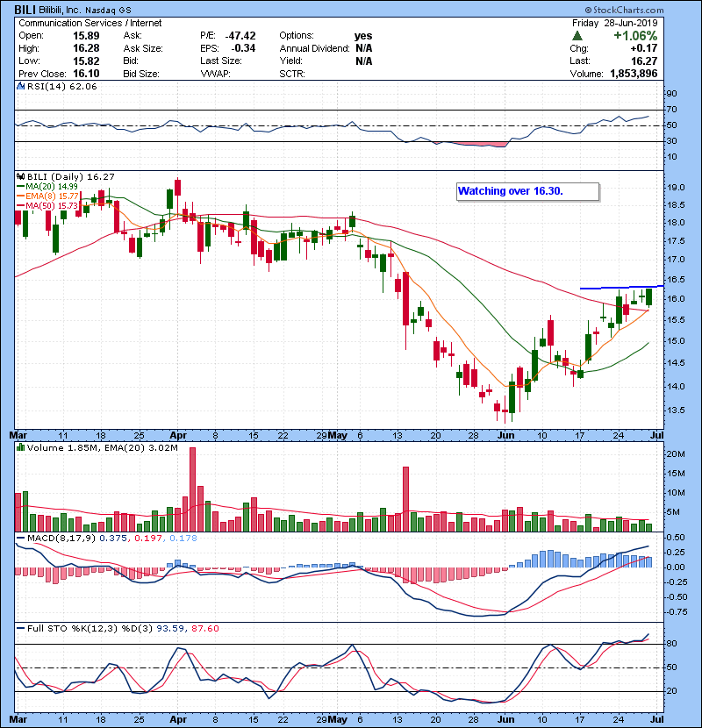702x728 pixels.
Task: Click 'Communication Services / Internet' sector label
Action: click(x=90, y=23)
